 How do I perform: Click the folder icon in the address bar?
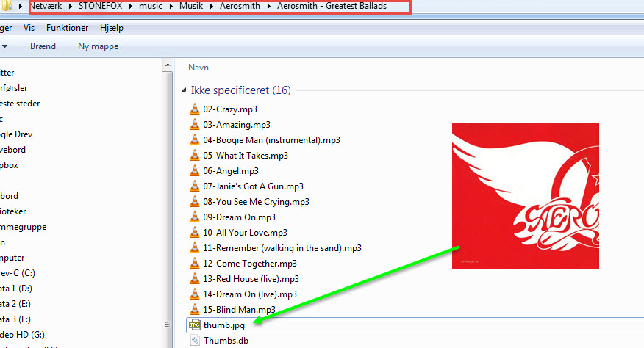click(x=7, y=5)
